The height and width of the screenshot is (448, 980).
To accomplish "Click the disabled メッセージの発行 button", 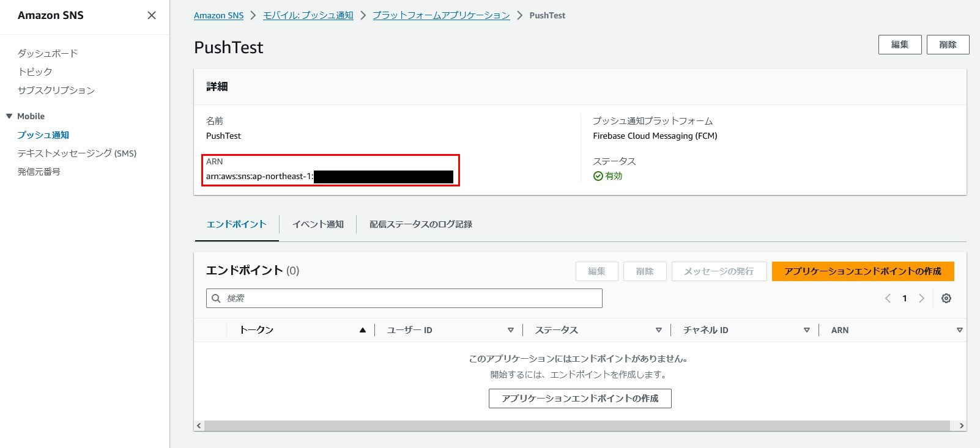I will 719,271.
